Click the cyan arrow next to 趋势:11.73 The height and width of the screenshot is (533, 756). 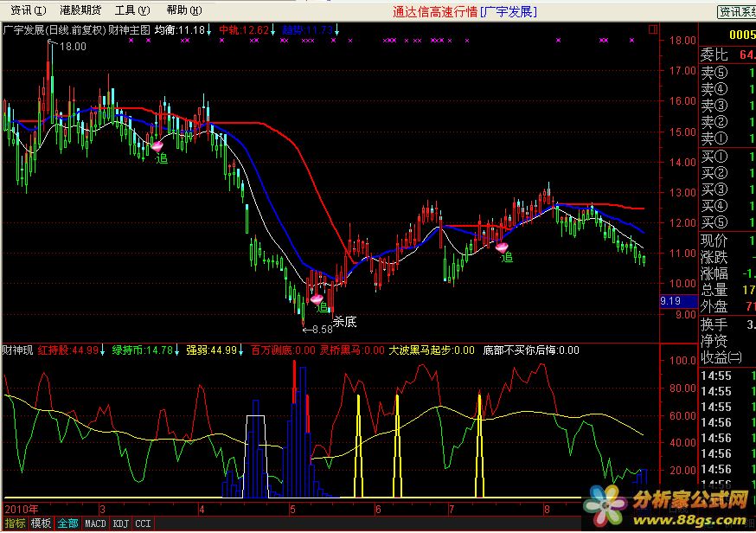pos(337,30)
